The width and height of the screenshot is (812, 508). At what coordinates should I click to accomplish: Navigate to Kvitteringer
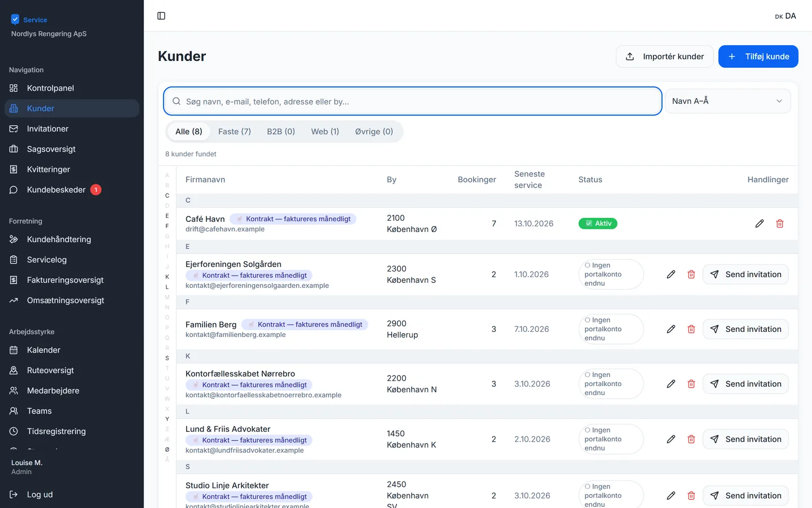[72, 169]
